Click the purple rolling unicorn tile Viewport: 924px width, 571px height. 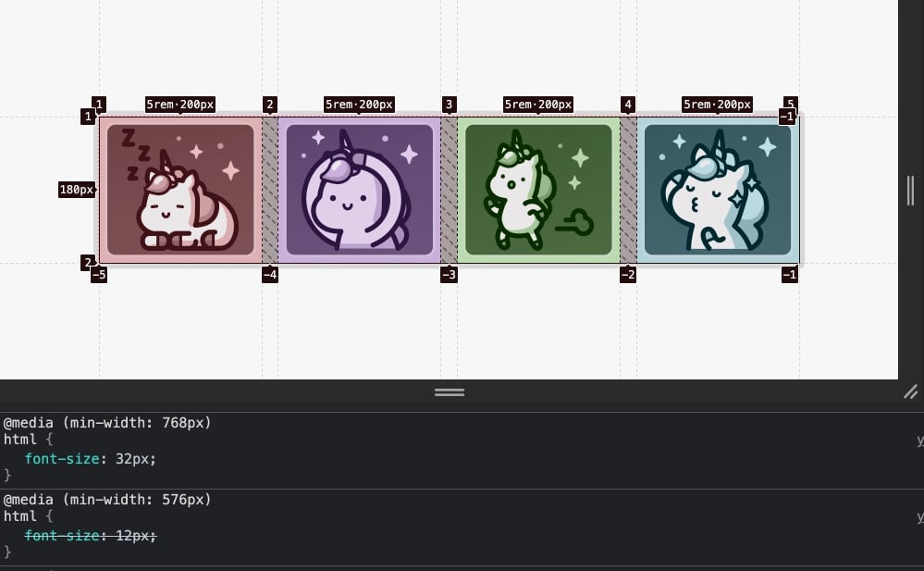(x=360, y=190)
